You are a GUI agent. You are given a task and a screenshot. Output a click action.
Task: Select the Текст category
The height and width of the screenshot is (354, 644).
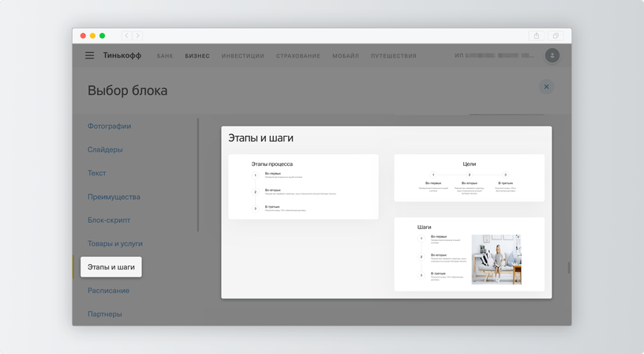point(96,173)
